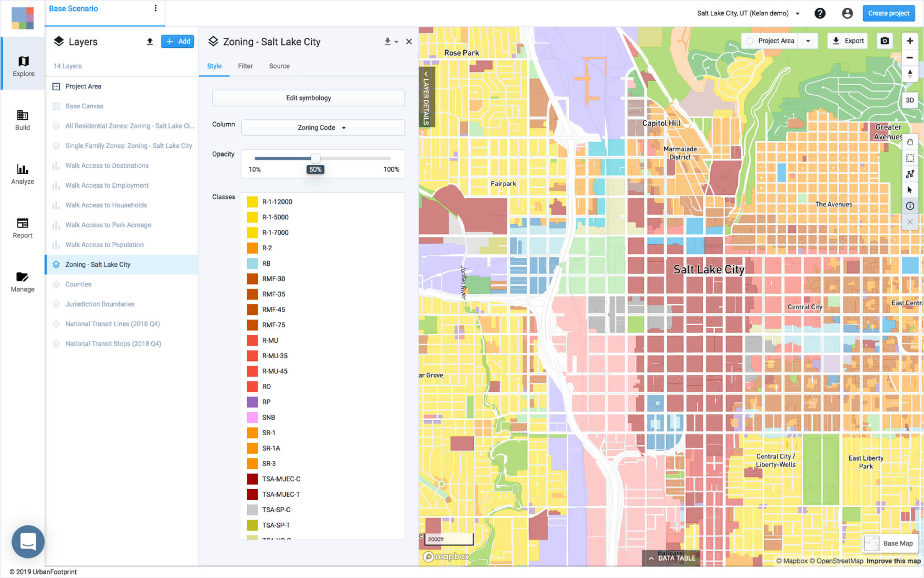Toggle visibility of Walk Access to Destinations
924x578 pixels.
56,165
